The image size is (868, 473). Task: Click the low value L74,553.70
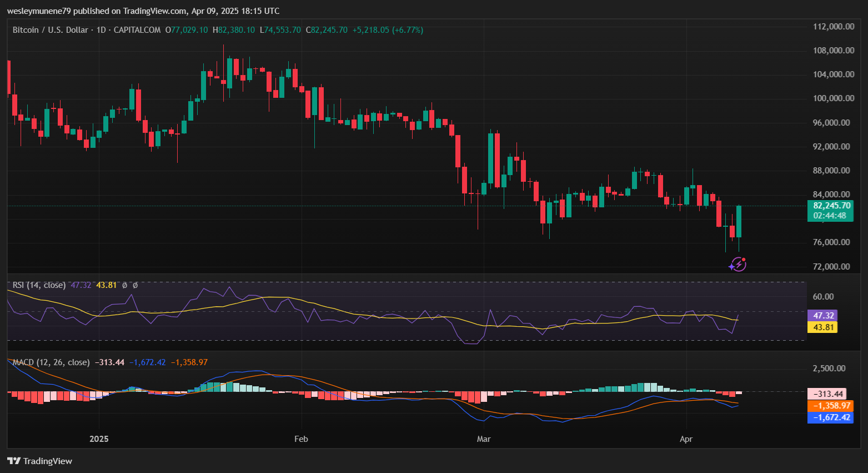[280, 30]
